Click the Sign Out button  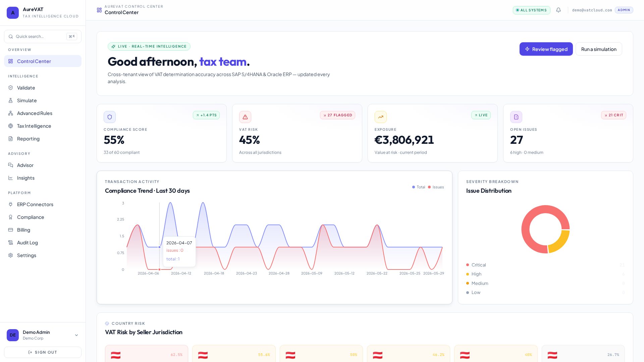tap(43, 352)
